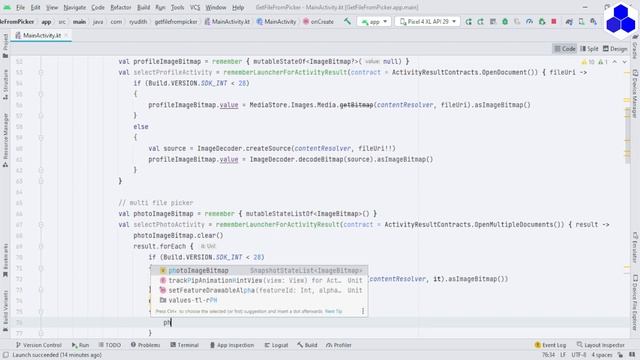Switch editor to Code view mode
The image size is (640, 360).
565,49
